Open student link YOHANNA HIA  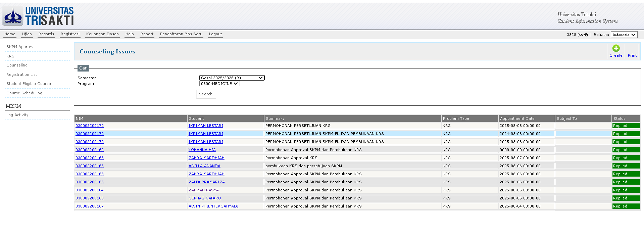point(202,150)
